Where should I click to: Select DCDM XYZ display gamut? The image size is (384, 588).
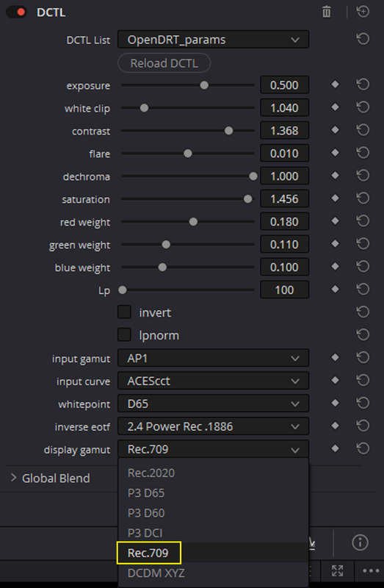[213, 573]
